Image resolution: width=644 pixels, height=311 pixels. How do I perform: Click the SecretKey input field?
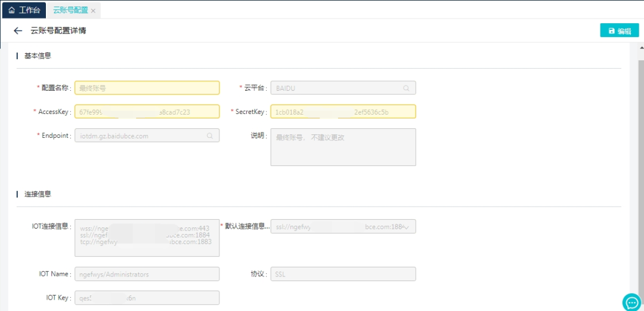pyautogui.click(x=343, y=112)
